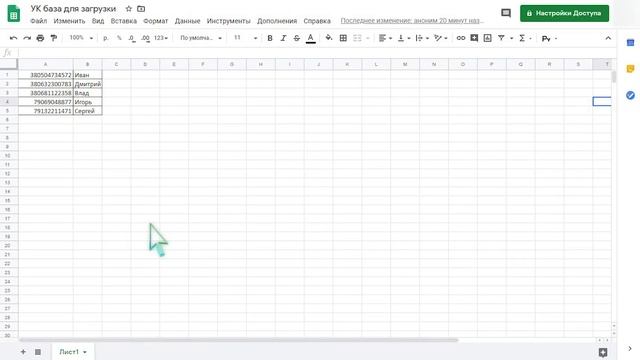Open the Данные menu
Image resolution: width=640 pixels, height=360 pixels.
point(187,21)
